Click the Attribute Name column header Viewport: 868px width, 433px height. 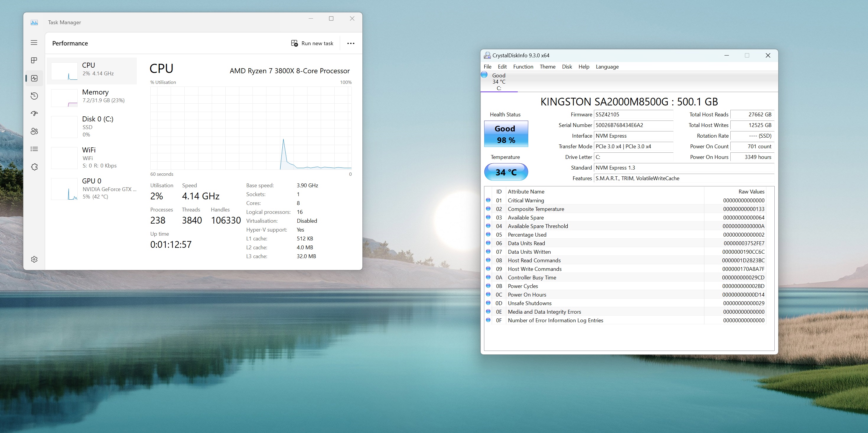pos(605,191)
